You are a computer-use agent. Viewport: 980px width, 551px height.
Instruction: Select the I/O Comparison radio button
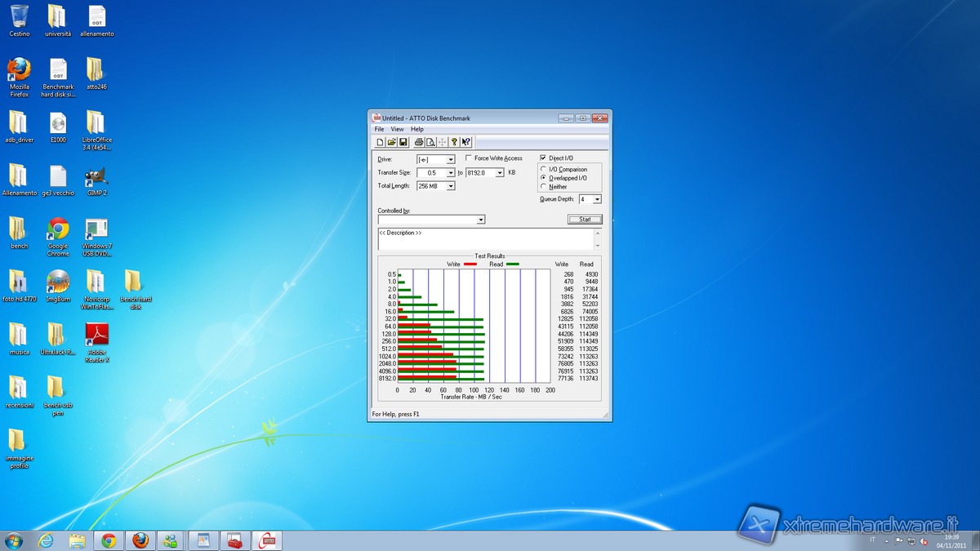(544, 170)
